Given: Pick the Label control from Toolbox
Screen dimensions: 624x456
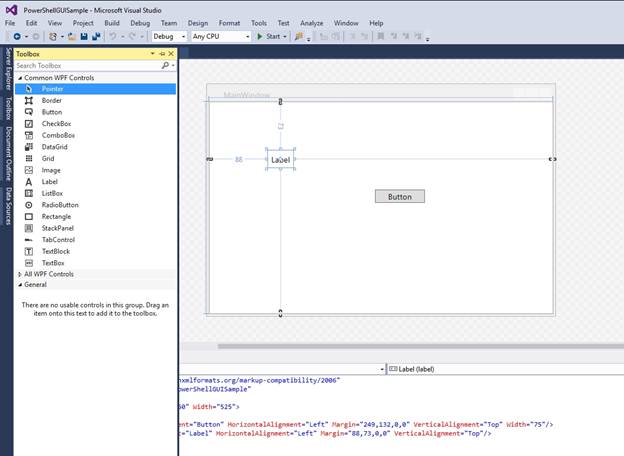Looking at the screenshot, I should [96, 181].
